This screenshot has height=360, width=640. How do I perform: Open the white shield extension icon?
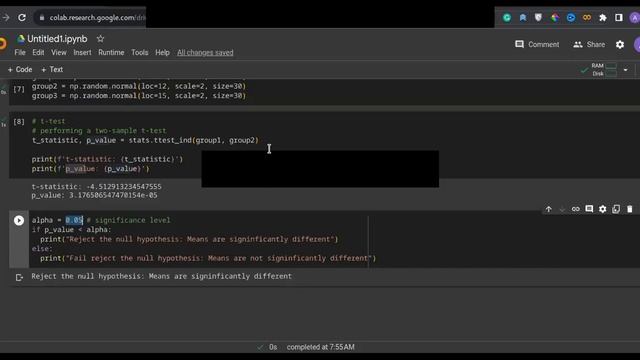[538, 18]
